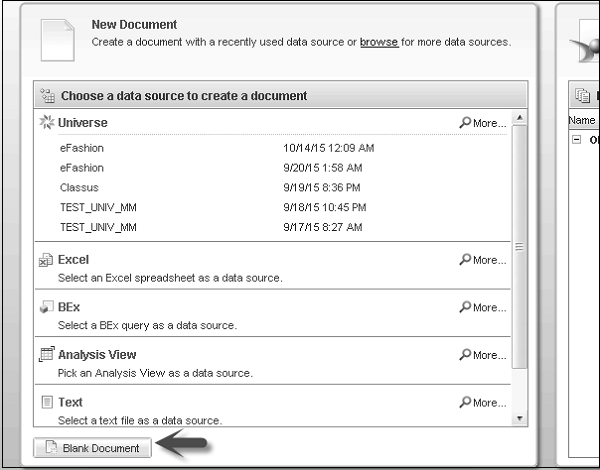Open More options for Analysis View

coord(483,355)
